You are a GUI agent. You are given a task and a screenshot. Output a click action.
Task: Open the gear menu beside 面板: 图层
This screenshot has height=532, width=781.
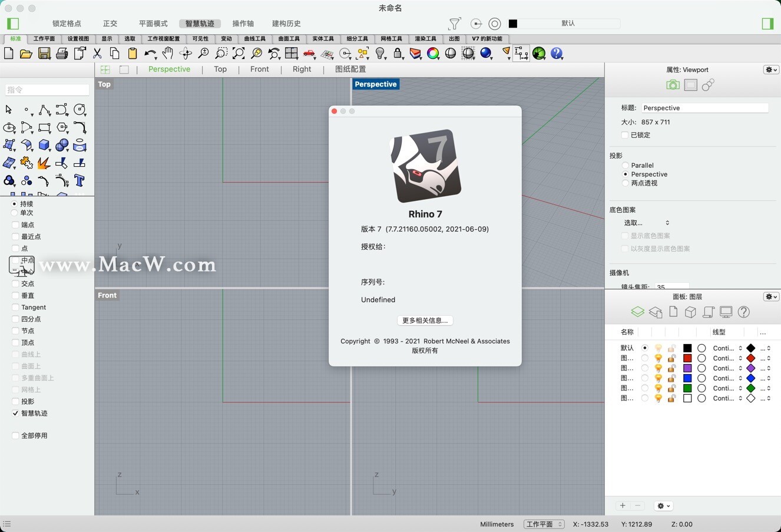pos(771,296)
